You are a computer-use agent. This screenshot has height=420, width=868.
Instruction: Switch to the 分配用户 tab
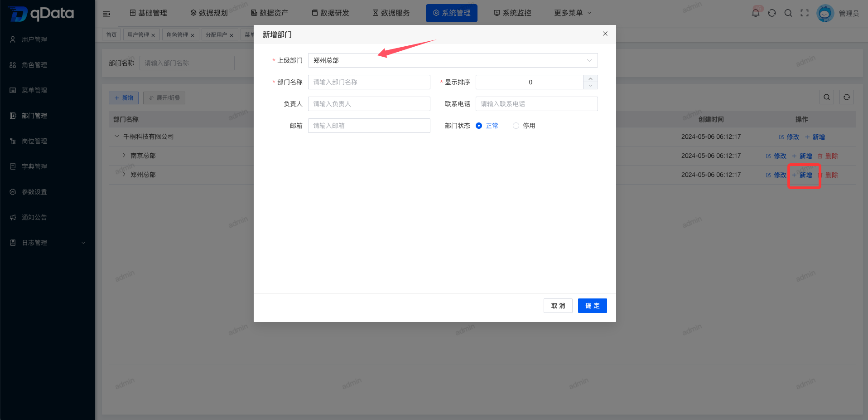pyautogui.click(x=216, y=35)
